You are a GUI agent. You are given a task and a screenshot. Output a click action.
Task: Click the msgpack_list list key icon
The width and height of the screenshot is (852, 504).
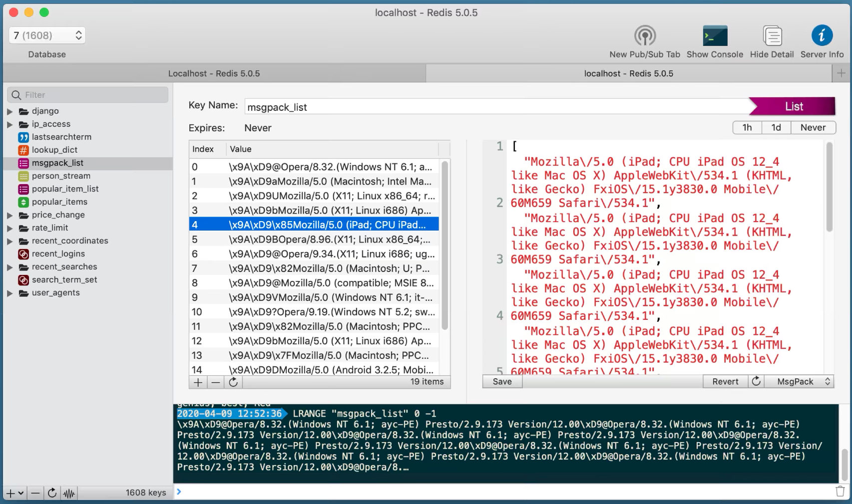click(x=23, y=163)
